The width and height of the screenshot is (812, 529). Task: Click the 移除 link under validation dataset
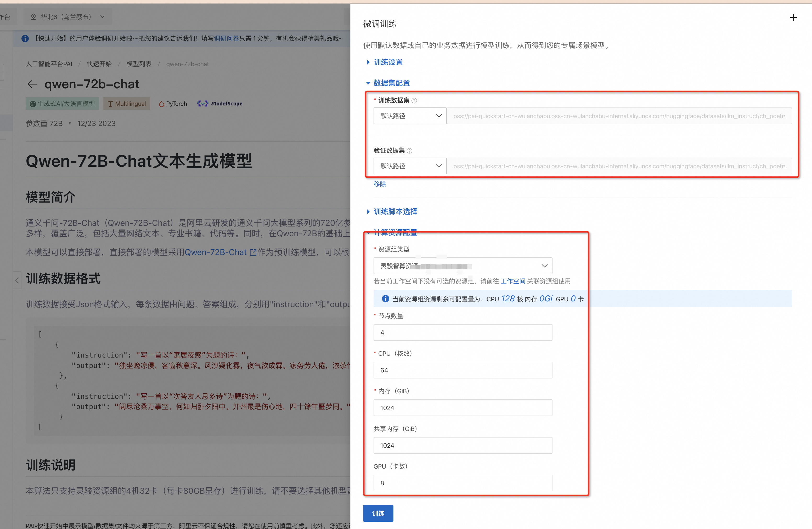coord(379,184)
